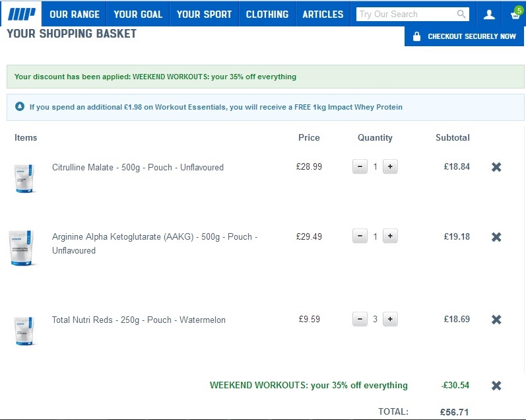Remove Arginine Alpha Ketoglutarate from basket
This screenshot has height=420, width=526.
496,236
